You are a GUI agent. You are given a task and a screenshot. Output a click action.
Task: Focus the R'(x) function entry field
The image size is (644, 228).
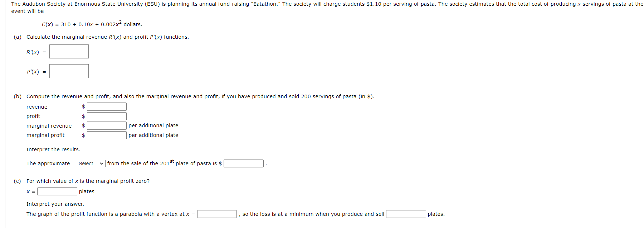click(69, 51)
